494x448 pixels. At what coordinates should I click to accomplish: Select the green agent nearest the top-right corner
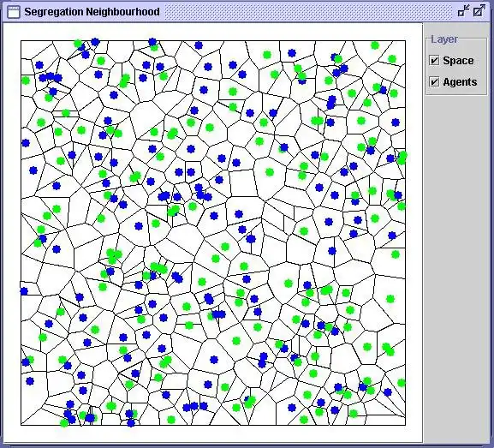pos(392,59)
